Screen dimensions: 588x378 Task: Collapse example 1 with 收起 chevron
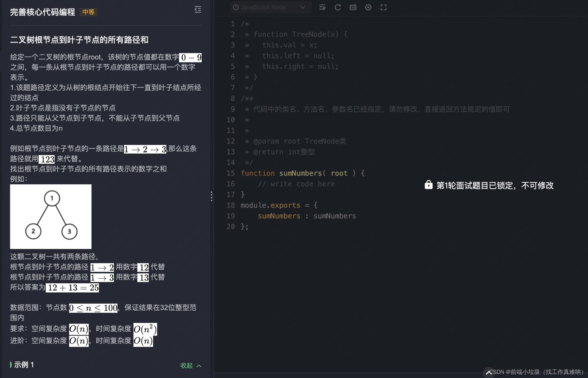[x=199, y=366]
